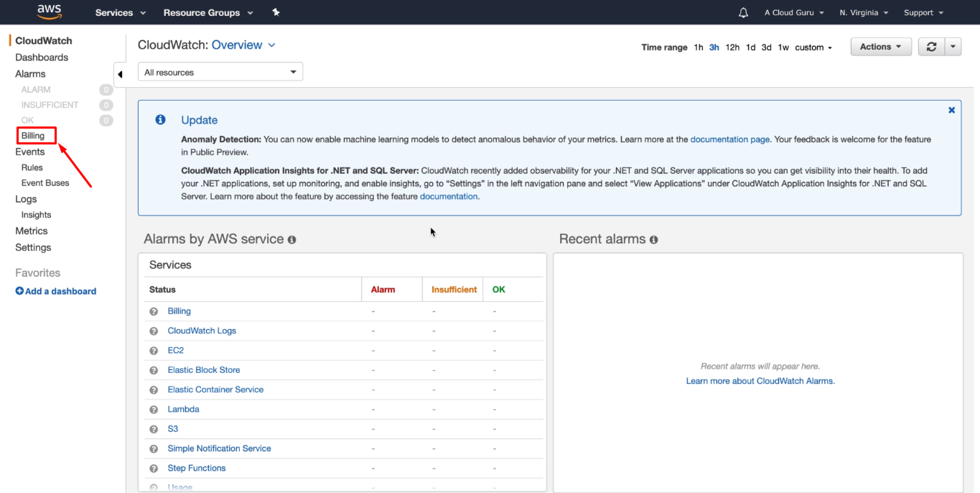The width and height of the screenshot is (980, 493).
Task: Open Billing under Alarms in sidebar
Action: (33, 136)
